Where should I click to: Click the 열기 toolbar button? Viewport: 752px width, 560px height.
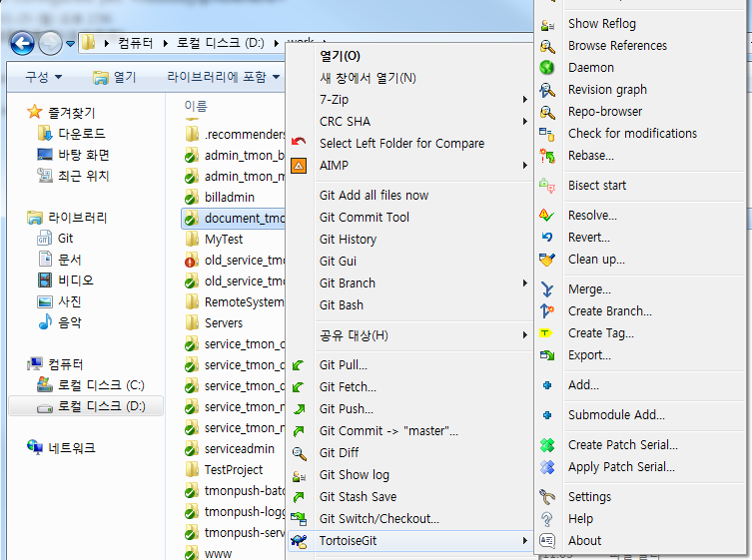(x=115, y=77)
